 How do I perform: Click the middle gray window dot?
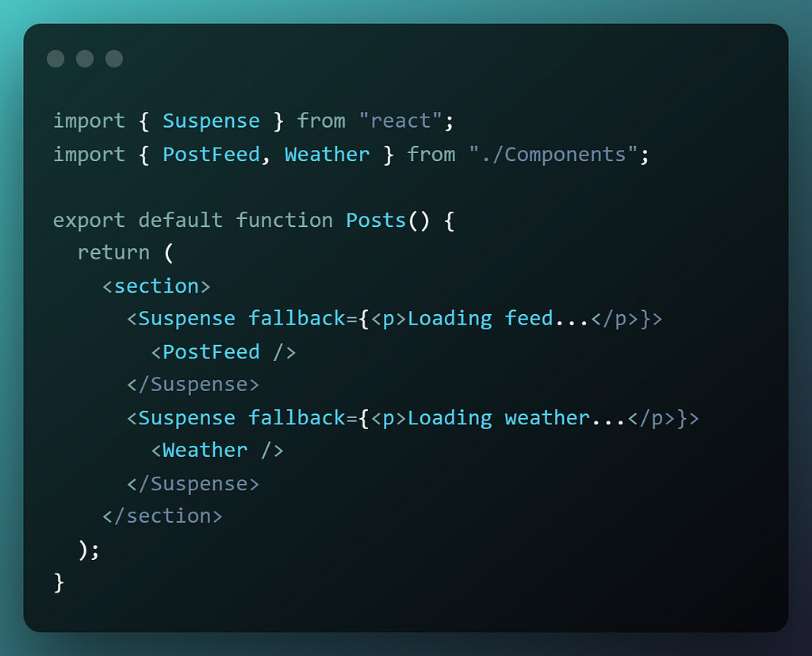coord(85,59)
